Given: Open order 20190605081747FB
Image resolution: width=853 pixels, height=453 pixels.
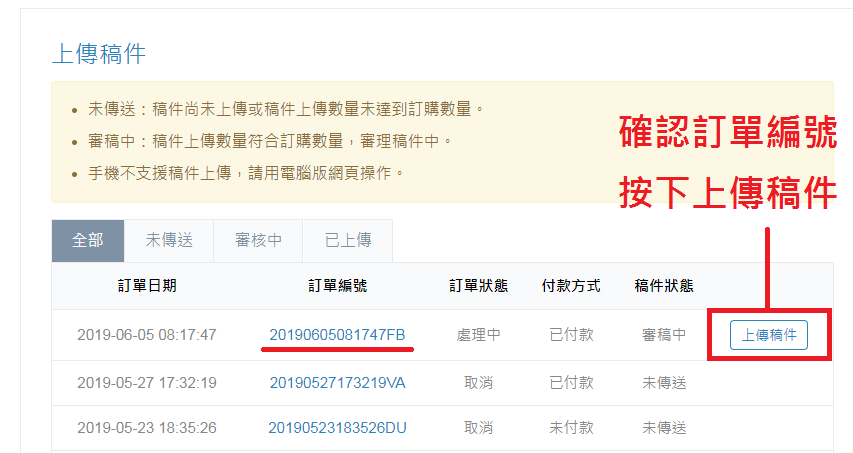Looking at the screenshot, I should click(337, 335).
